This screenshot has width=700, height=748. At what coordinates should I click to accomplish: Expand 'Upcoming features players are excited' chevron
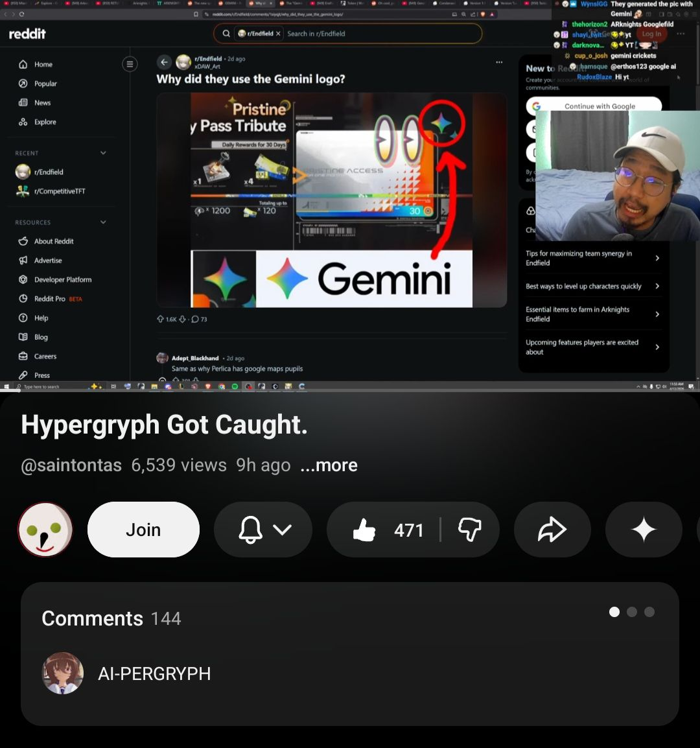click(657, 347)
